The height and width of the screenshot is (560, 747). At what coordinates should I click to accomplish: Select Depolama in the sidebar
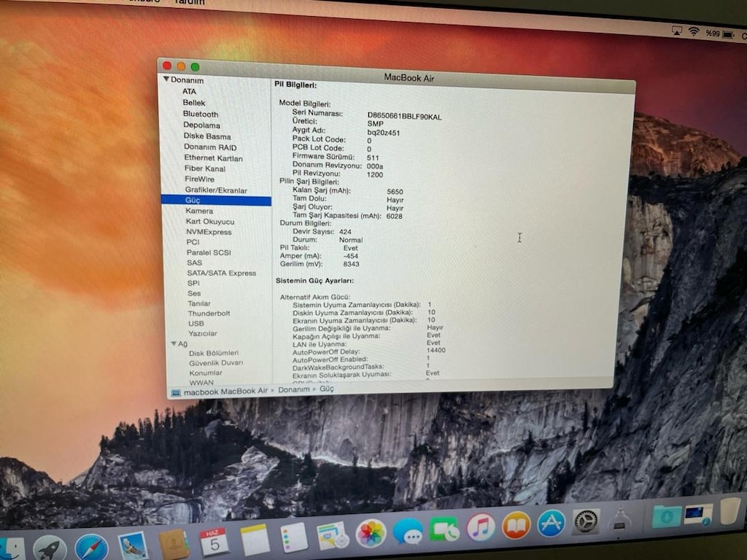click(201, 125)
